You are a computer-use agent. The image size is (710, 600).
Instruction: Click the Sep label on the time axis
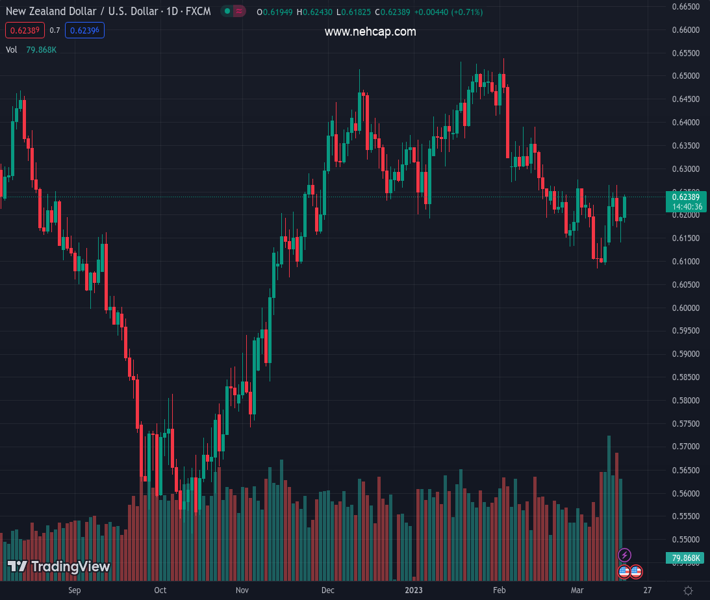coord(73,590)
